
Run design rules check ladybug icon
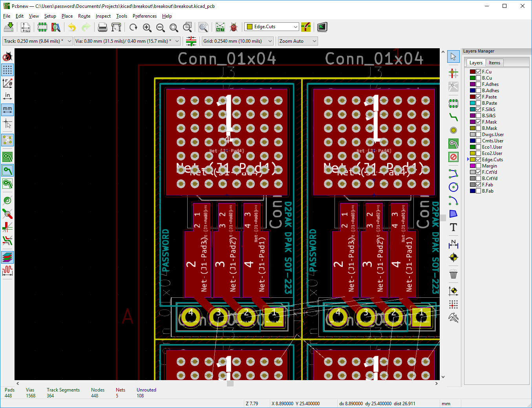pyautogui.click(x=234, y=27)
